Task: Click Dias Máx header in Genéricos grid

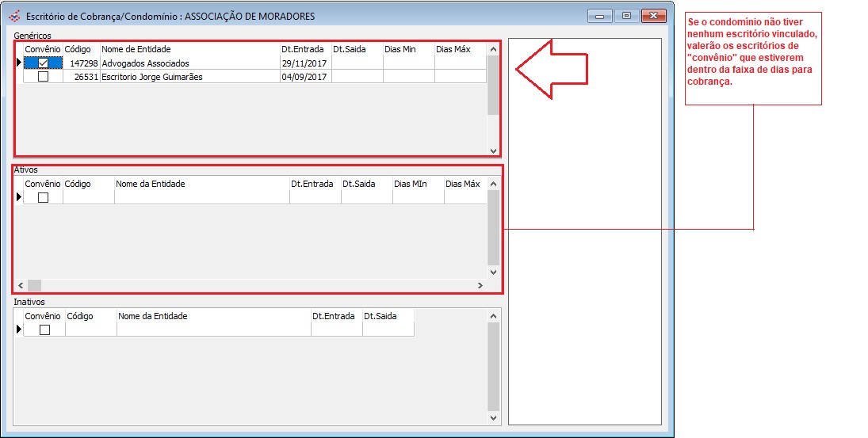Action: tap(456, 49)
